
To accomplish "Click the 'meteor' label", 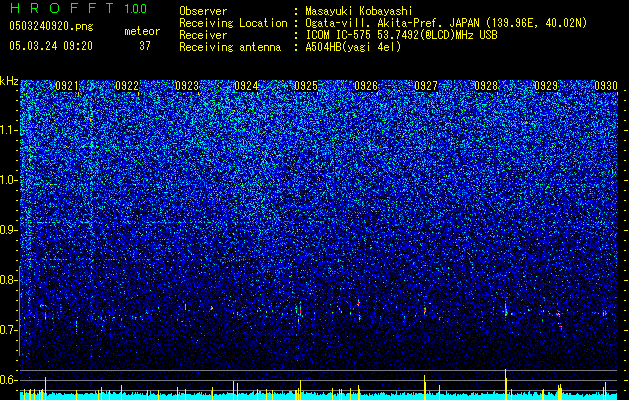I will pyautogui.click(x=142, y=31).
